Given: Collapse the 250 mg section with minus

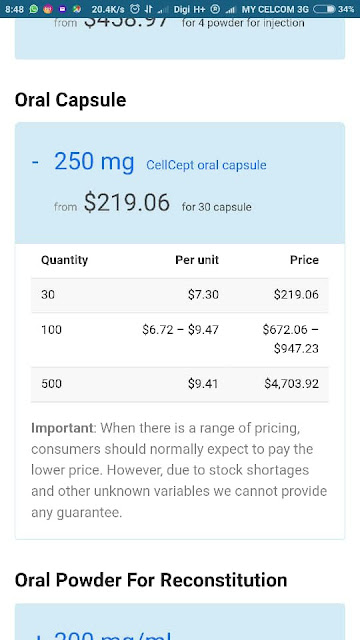Looking at the screenshot, I should pos(35,162).
